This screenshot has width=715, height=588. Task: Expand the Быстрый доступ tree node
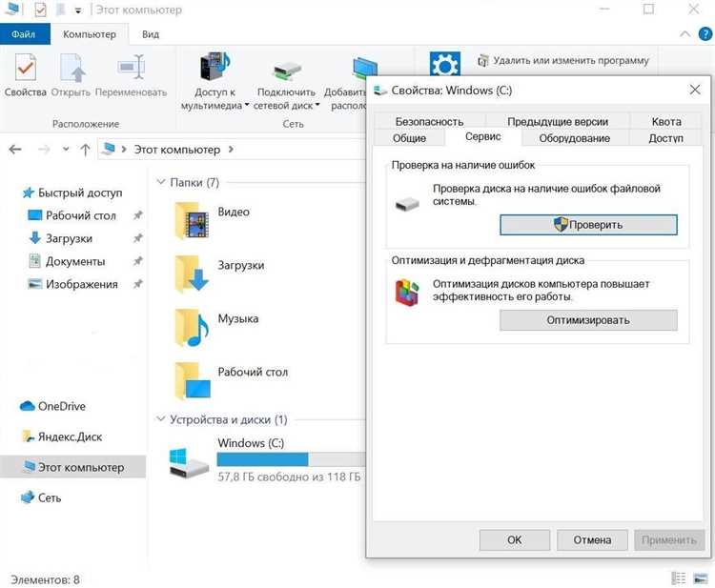click(10, 193)
